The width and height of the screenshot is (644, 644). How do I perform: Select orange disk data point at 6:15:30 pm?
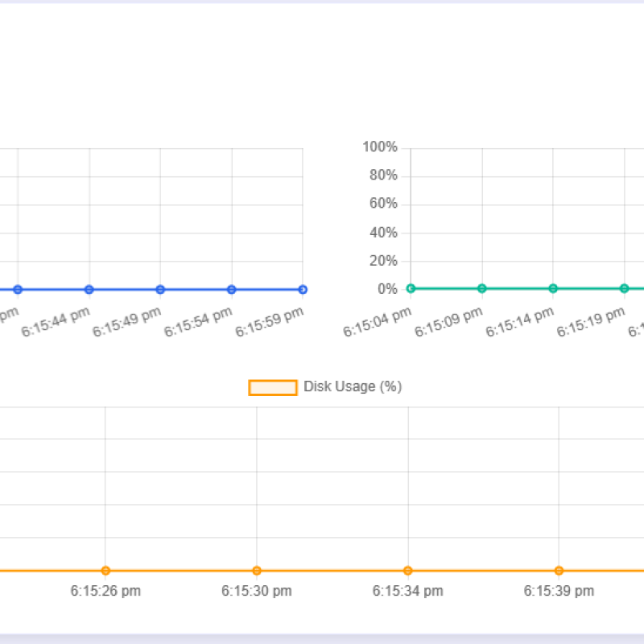click(257, 571)
